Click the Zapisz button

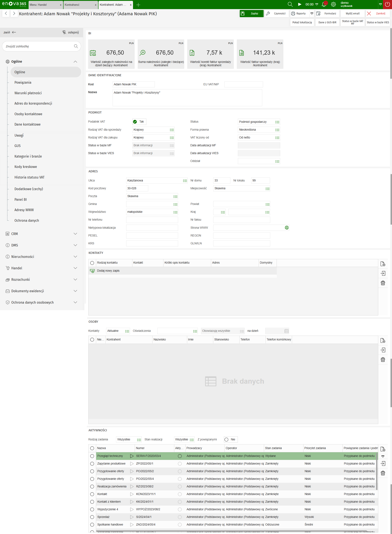click(252, 14)
